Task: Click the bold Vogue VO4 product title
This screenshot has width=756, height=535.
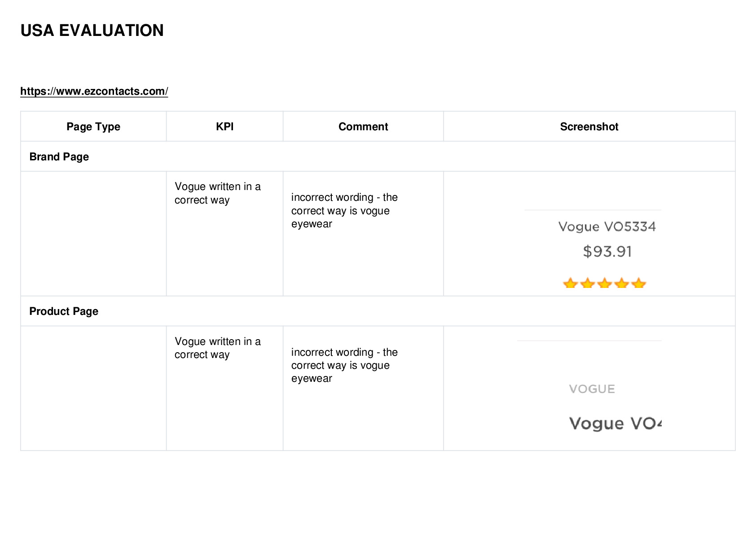Action: [615, 424]
